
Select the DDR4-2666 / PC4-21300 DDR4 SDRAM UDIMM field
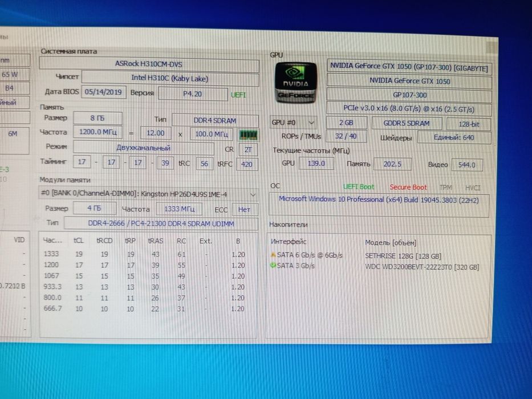click(x=161, y=223)
